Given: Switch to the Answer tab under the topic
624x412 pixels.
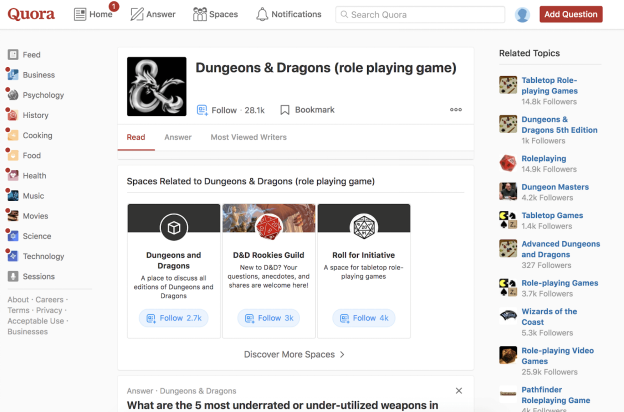Looking at the screenshot, I should pos(178,137).
